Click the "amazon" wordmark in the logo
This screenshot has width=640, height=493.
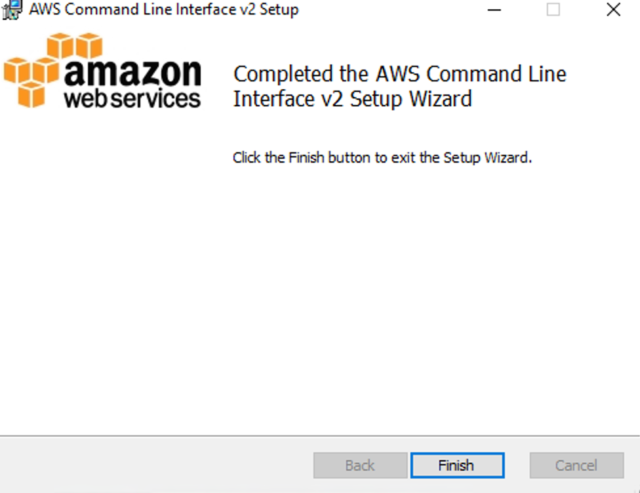coord(133,72)
